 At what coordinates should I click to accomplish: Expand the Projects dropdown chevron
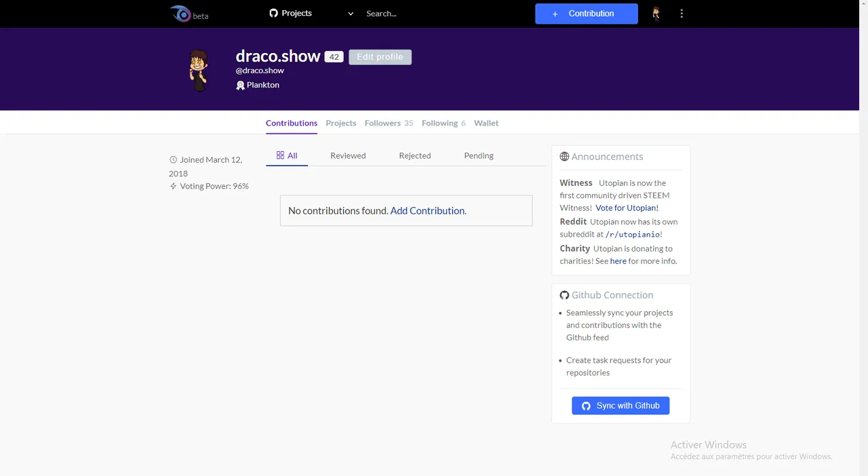pyautogui.click(x=351, y=14)
